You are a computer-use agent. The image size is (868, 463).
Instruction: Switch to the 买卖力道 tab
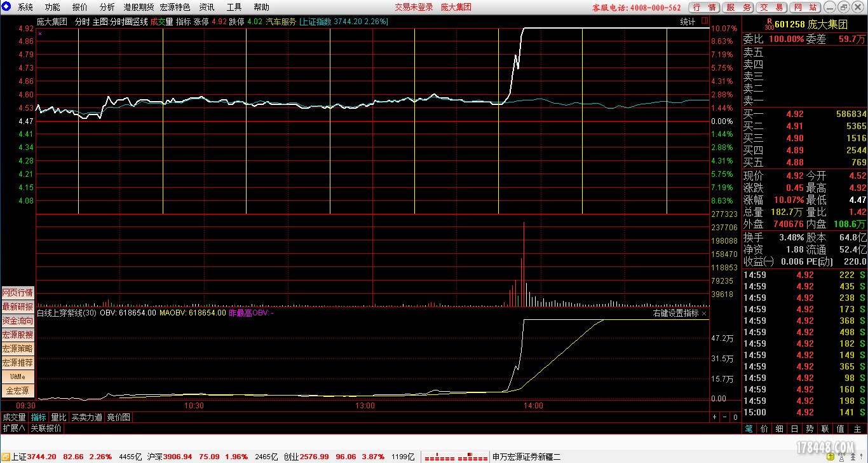(x=86, y=417)
